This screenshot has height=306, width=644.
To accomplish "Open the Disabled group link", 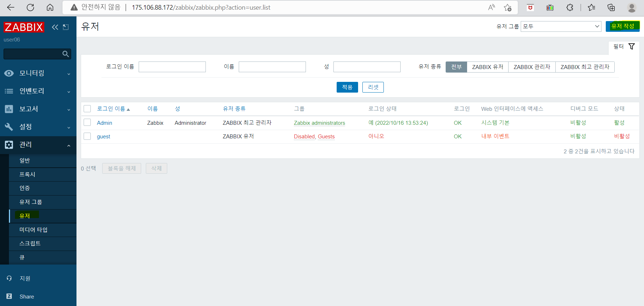I will point(304,137).
